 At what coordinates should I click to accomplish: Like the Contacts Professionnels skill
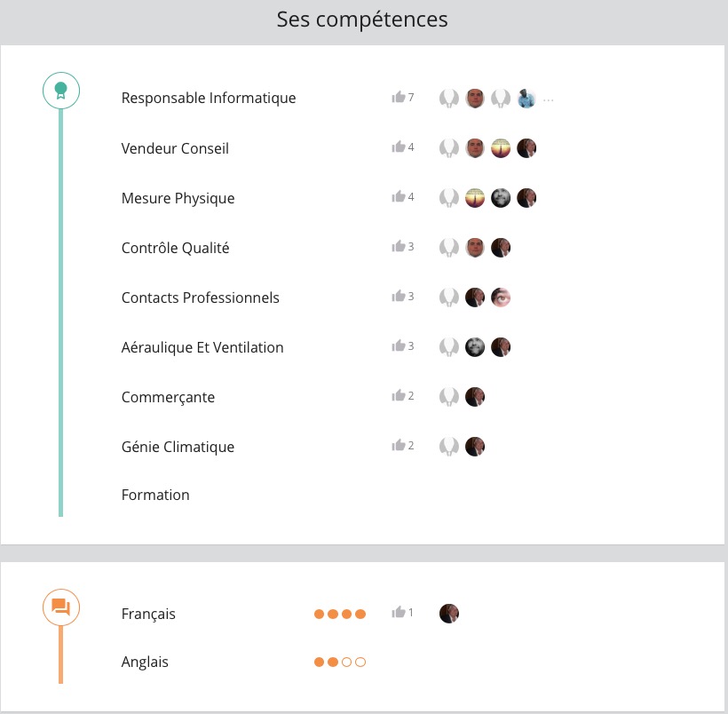pyautogui.click(x=398, y=297)
